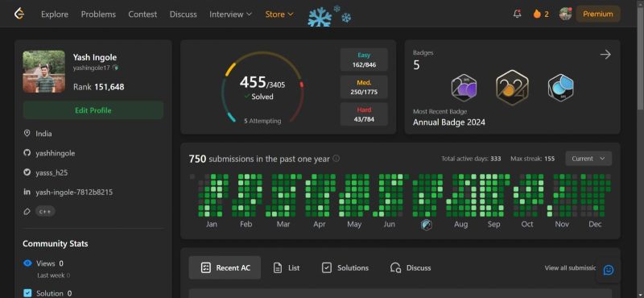The width and height of the screenshot is (644, 298).
Task: Click the Premium button
Action: pos(598,14)
